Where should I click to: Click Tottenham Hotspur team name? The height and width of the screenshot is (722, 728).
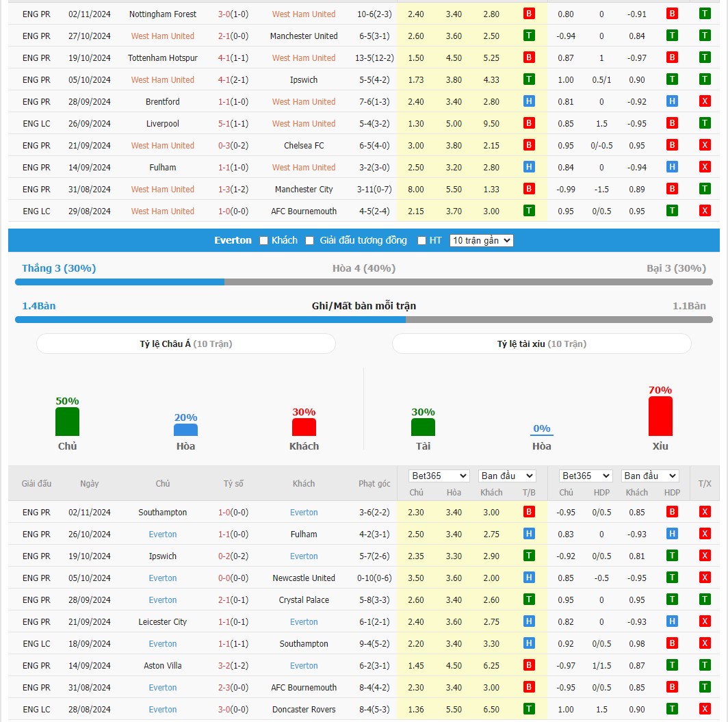163,58
